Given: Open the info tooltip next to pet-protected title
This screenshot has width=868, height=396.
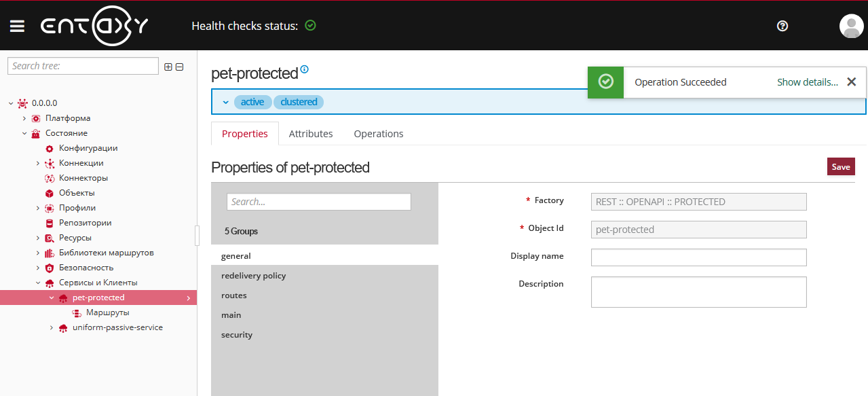Looking at the screenshot, I should click(x=305, y=69).
